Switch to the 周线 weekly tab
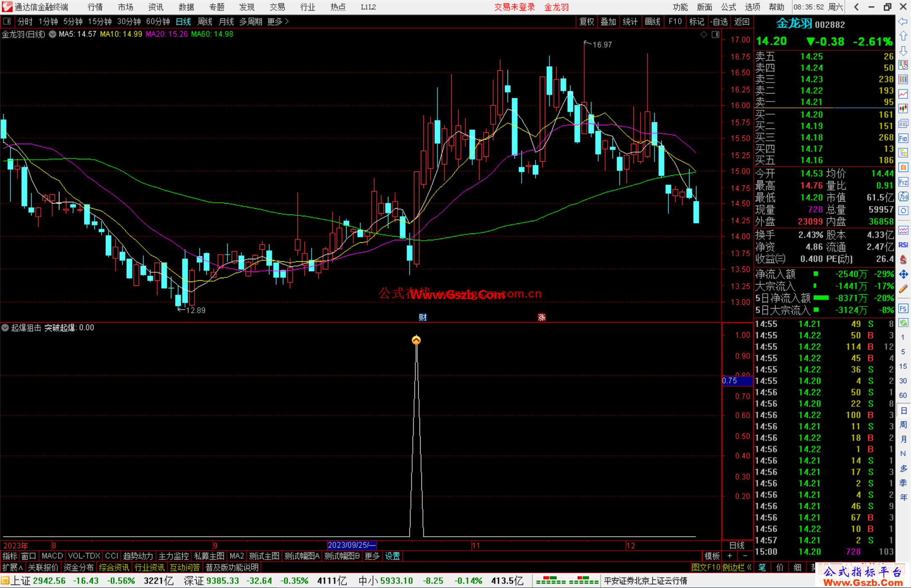 point(205,21)
